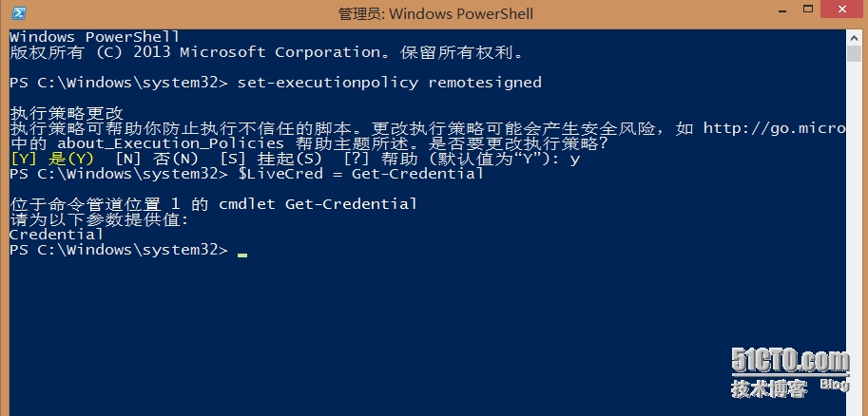Screen dimensions: 868x416
Task: Click the '$LiveCred = Get-Credential' command
Action: point(360,174)
